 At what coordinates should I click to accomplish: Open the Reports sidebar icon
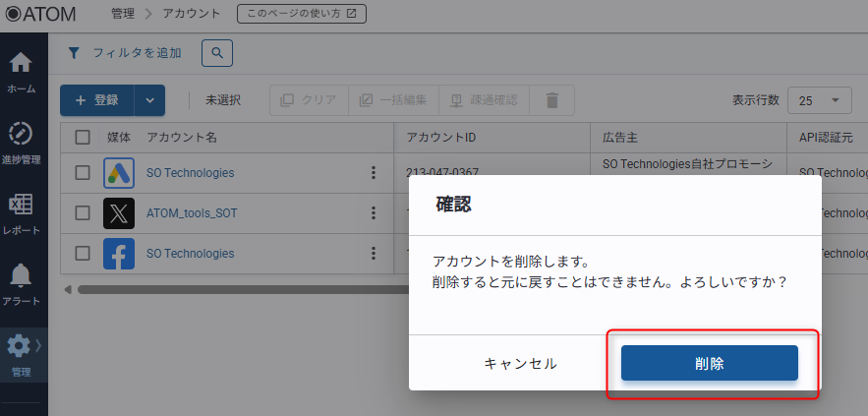click(x=21, y=211)
